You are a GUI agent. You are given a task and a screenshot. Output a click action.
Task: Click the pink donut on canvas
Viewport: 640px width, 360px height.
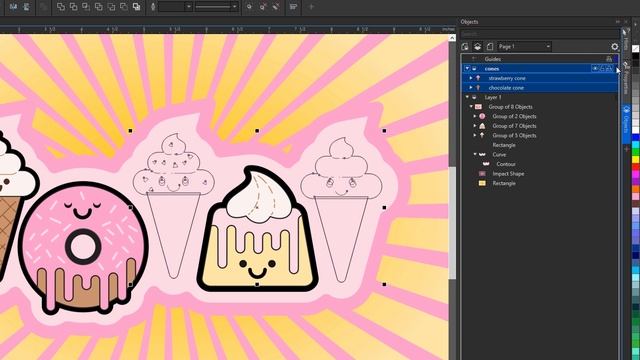click(x=83, y=248)
